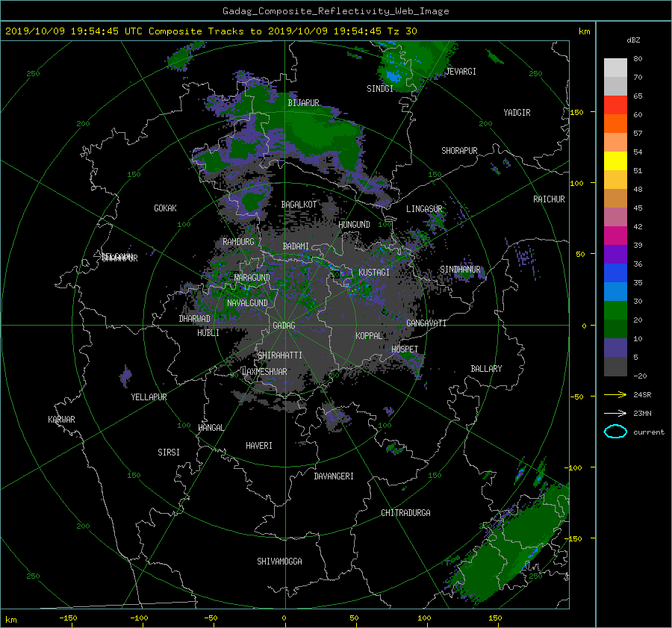Click the KUSTAGI city label
The image size is (672, 628).
tap(374, 273)
